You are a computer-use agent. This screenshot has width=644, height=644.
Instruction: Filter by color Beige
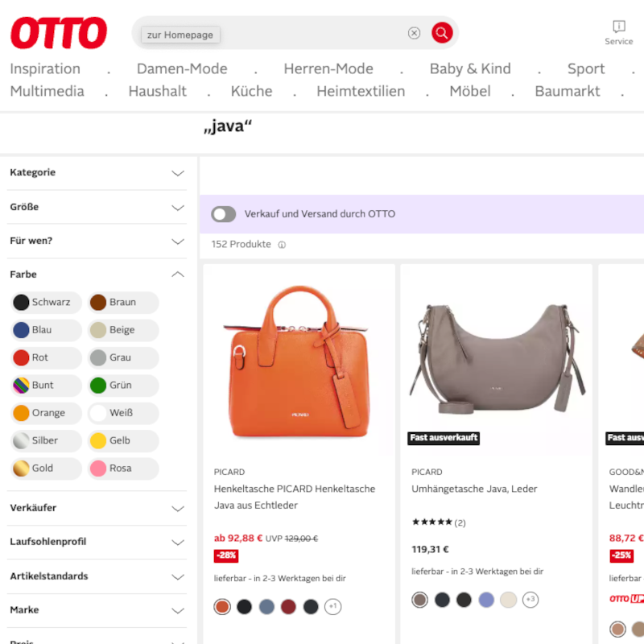(x=123, y=330)
